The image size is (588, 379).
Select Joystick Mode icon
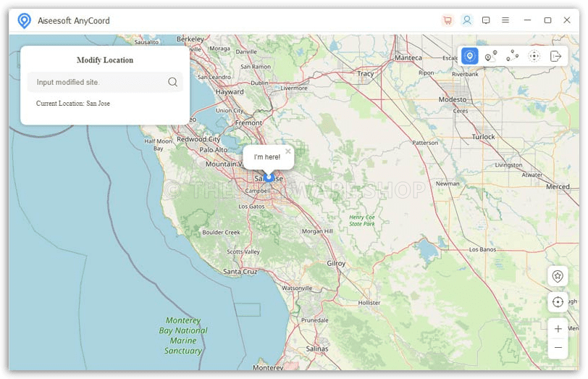click(x=534, y=57)
